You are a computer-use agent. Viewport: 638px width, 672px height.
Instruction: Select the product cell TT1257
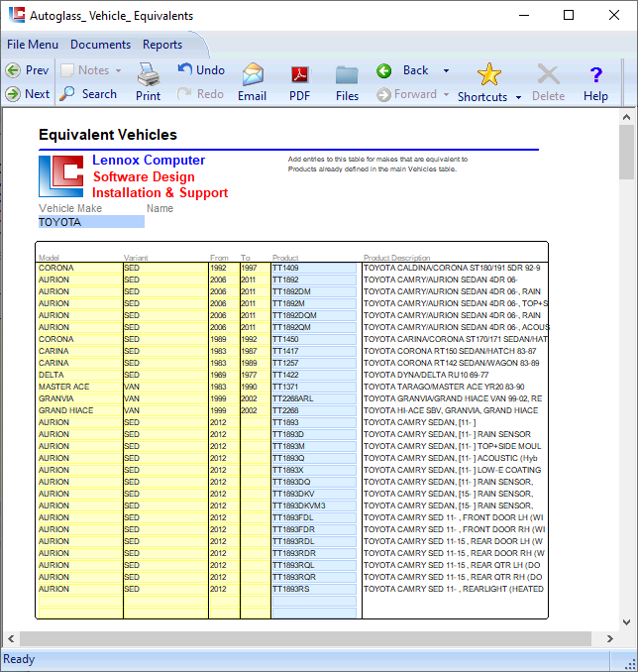[x=314, y=363]
